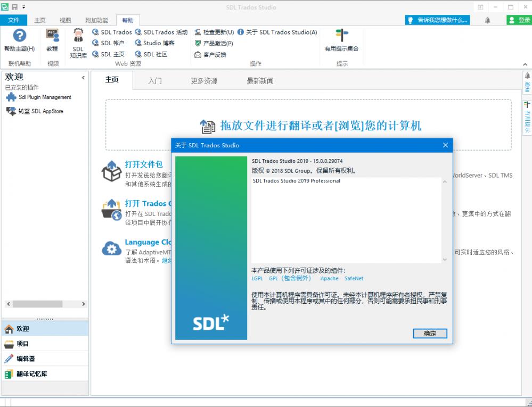Switch to 欢迎 view

point(45,329)
